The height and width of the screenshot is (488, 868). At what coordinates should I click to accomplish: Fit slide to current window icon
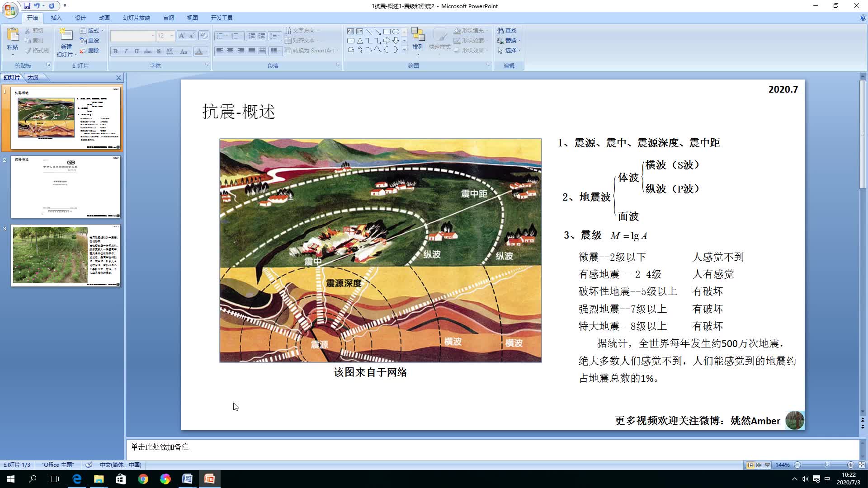point(862,465)
